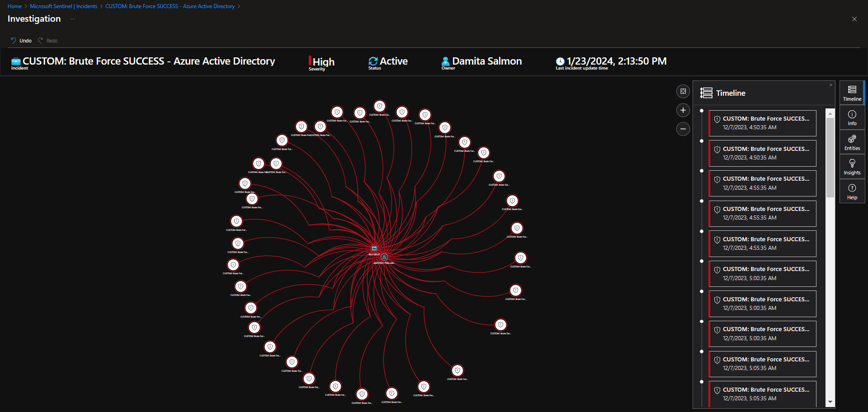Click the Investigation page heading

click(x=34, y=19)
